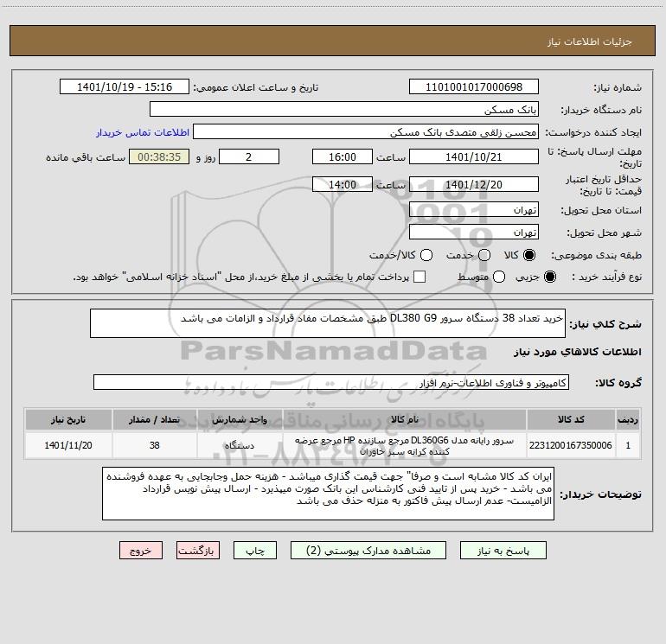Click product code 2231200167350006 cell

tap(571, 445)
